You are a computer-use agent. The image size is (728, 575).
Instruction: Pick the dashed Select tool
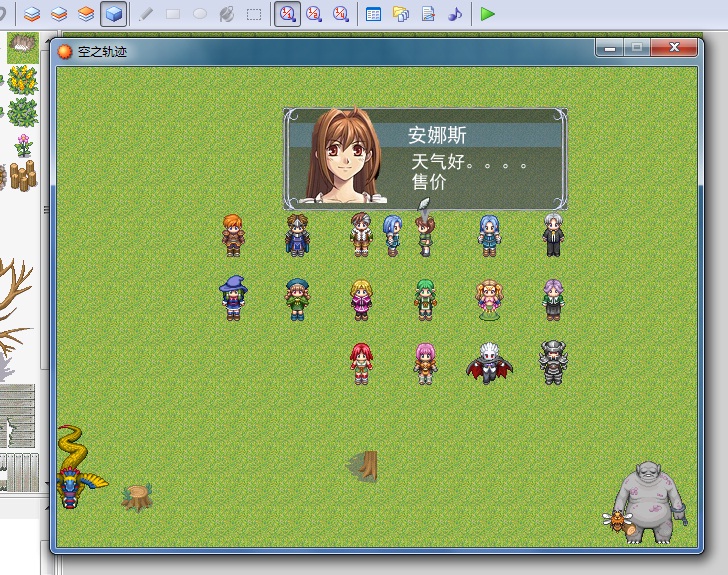click(254, 14)
